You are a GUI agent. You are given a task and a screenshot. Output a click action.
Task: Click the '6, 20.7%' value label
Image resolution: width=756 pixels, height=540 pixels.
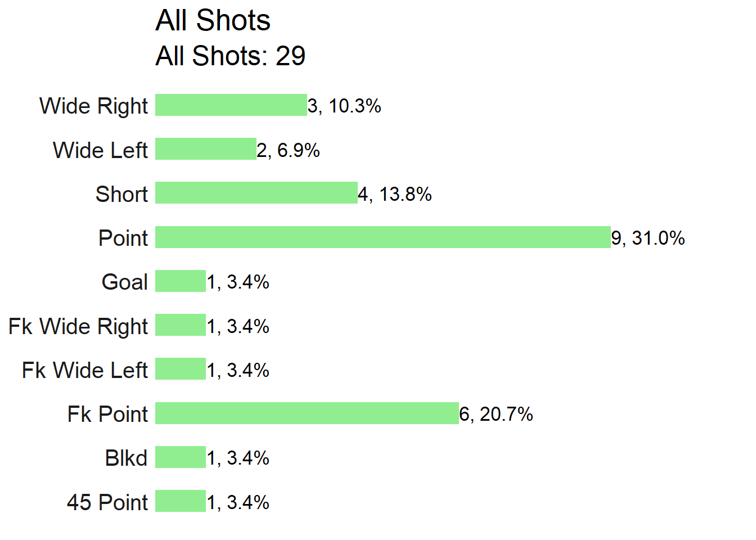coord(496,414)
